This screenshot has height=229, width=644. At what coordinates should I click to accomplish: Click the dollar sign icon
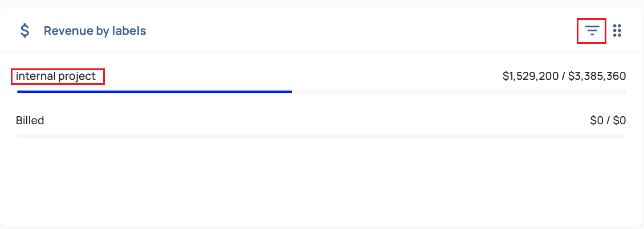(x=25, y=30)
